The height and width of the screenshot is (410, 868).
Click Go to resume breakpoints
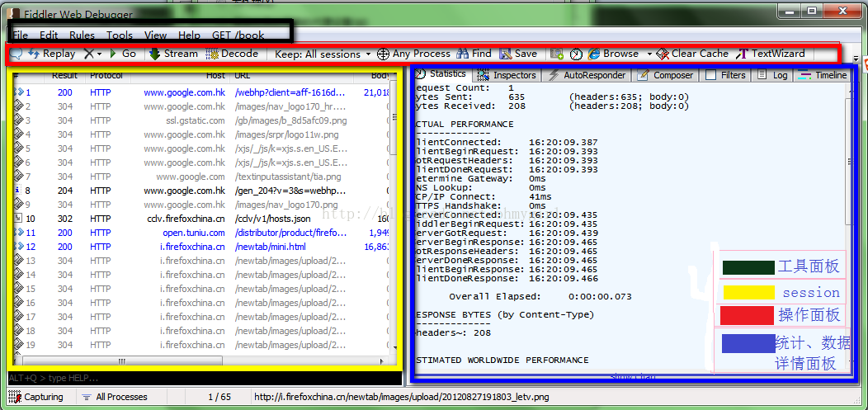(122, 54)
